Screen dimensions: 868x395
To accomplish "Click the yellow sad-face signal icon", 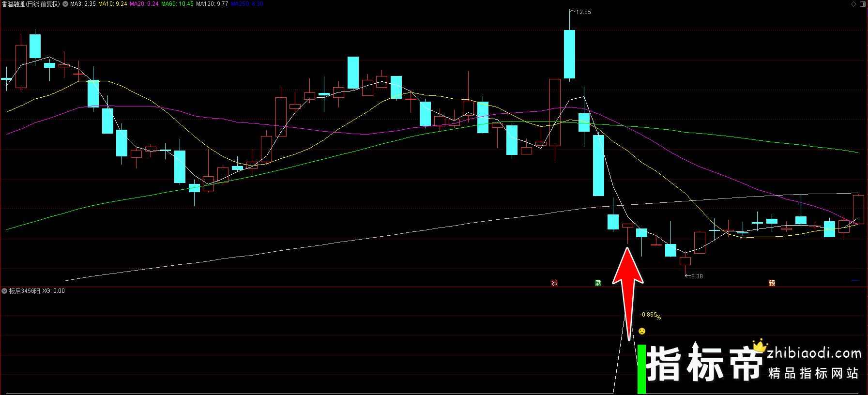I will click(x=642, y=332).
